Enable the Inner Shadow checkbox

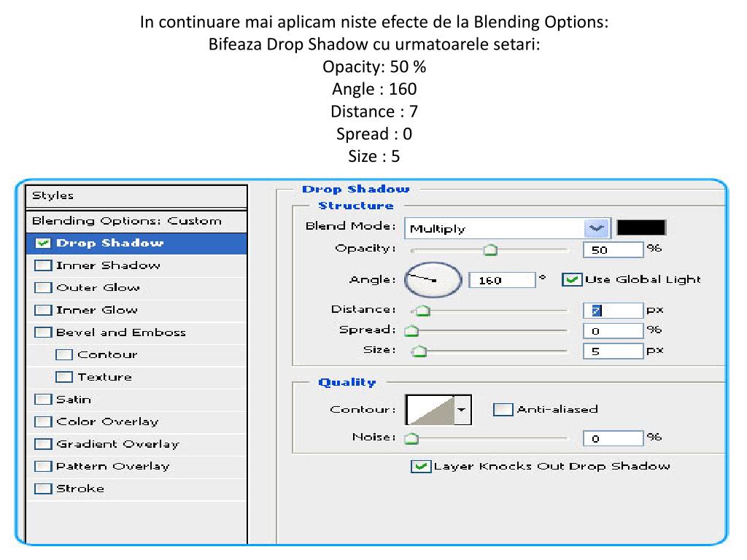point(43,265)
